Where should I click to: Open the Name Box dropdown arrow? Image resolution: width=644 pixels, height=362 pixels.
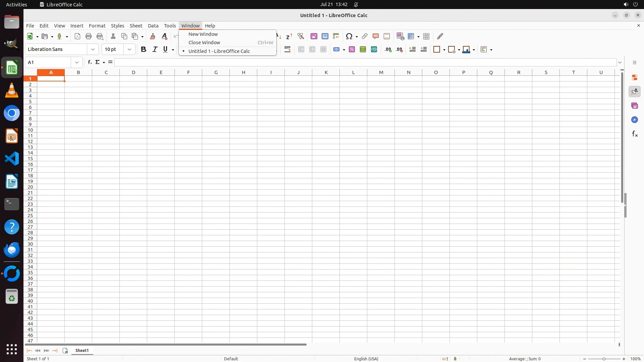click(77, 62)
